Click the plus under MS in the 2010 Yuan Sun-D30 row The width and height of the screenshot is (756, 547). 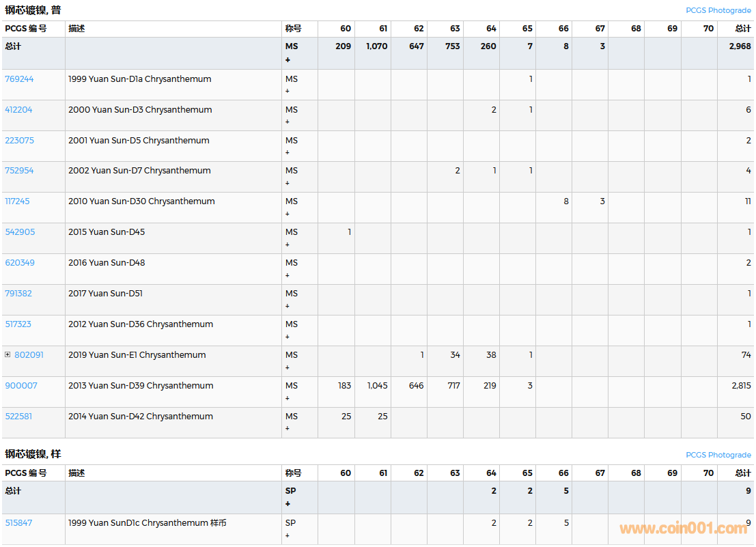coord(288,214)
